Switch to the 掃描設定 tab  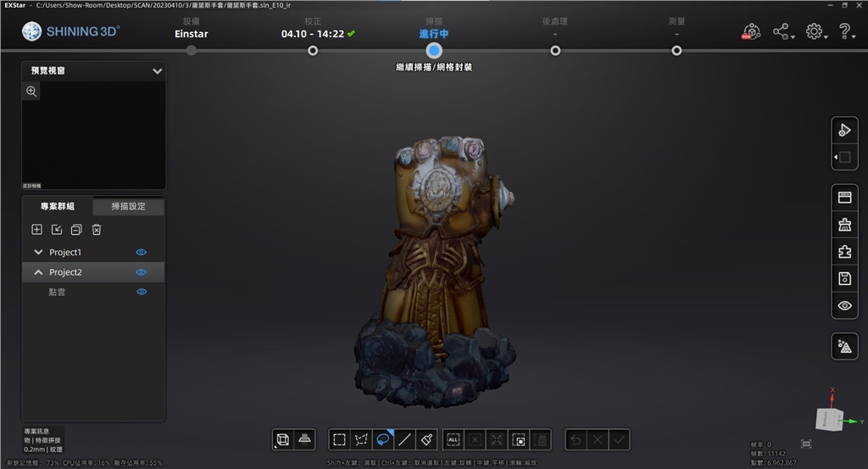128,206
